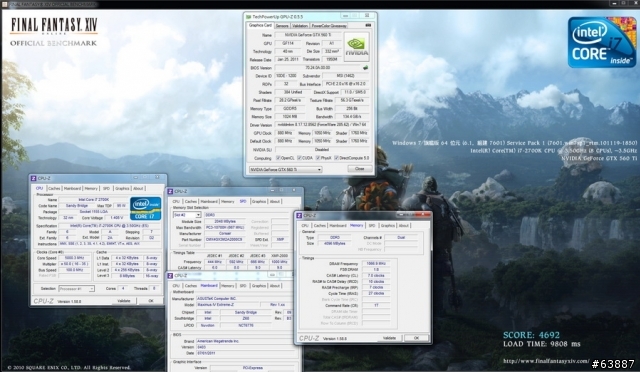640x372 pixels.
Task: Click the BIOS save chip icon in GPU-Z
Action: pos(365,68)
